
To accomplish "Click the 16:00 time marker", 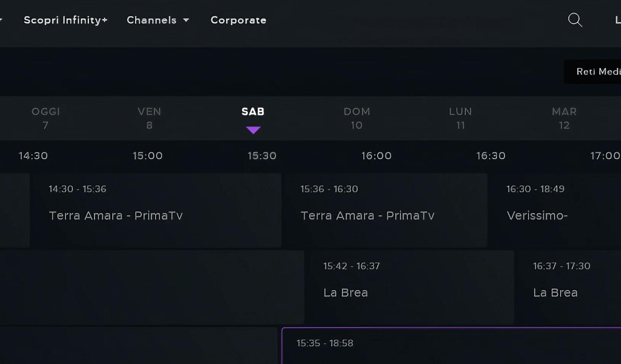I will coord(376,156).
